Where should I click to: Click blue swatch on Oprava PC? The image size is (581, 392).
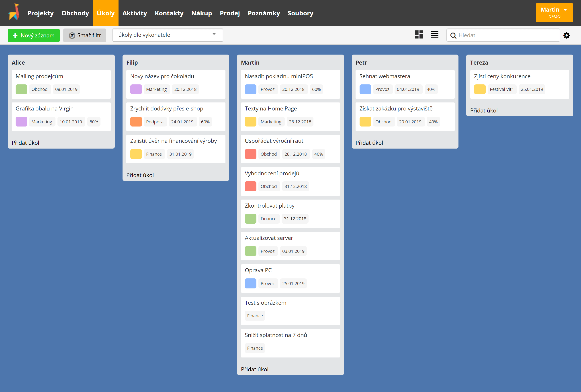coord(250,284)
